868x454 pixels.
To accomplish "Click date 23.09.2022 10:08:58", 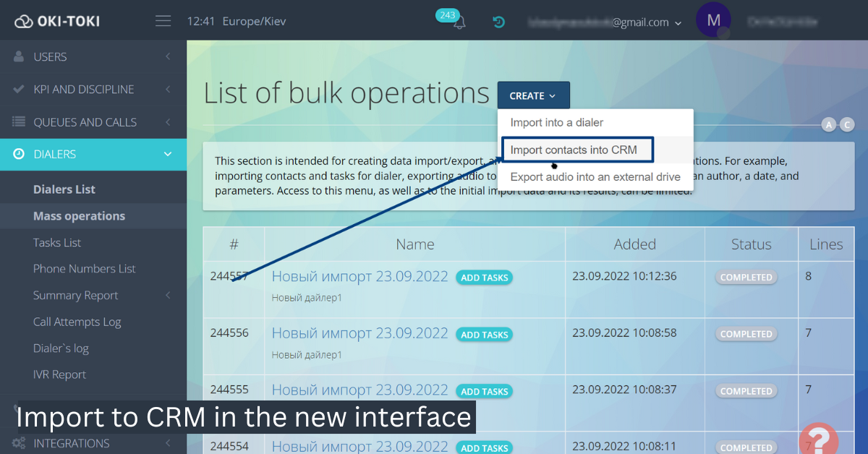I will (x=624, y=333).
